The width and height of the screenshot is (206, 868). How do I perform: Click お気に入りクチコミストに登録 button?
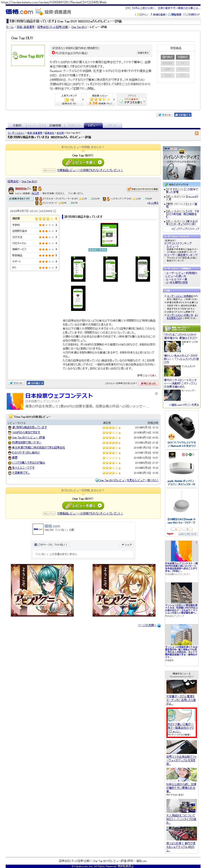point(143,189)
